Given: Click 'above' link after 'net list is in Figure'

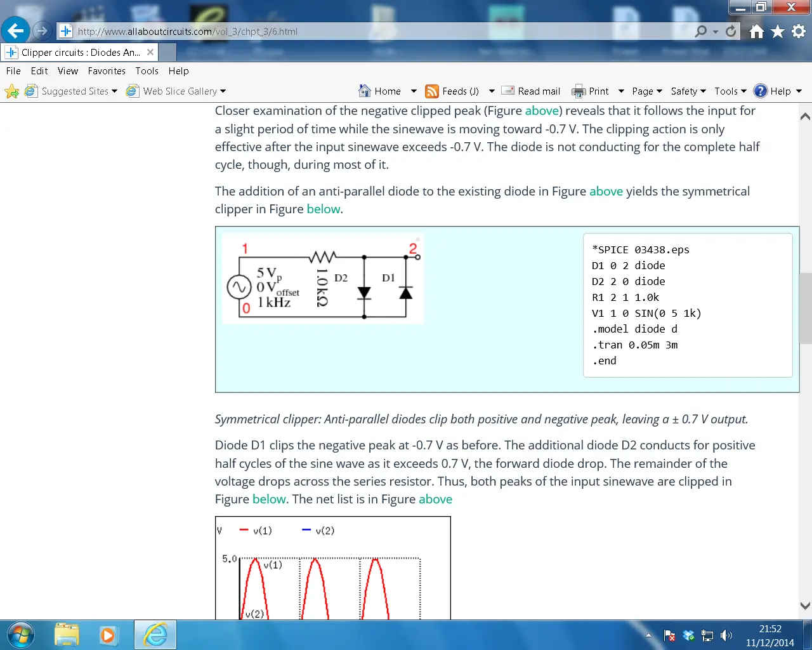Looking at the screenshot, I should click(435, 499).
